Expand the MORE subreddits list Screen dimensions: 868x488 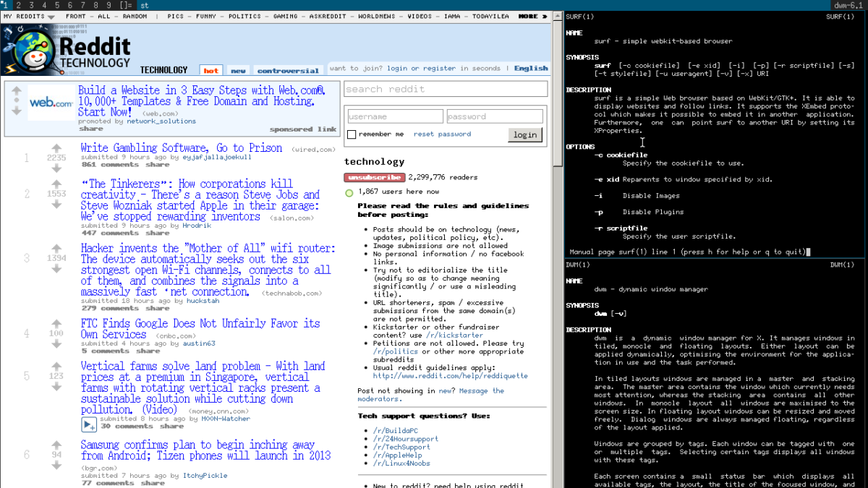[x=532, y=16]
